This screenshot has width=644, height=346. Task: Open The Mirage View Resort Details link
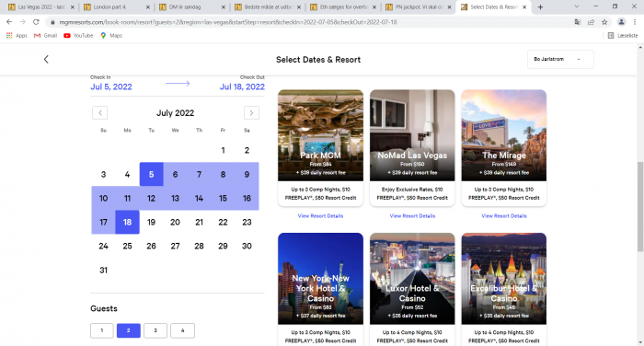[x=504, y=215]
